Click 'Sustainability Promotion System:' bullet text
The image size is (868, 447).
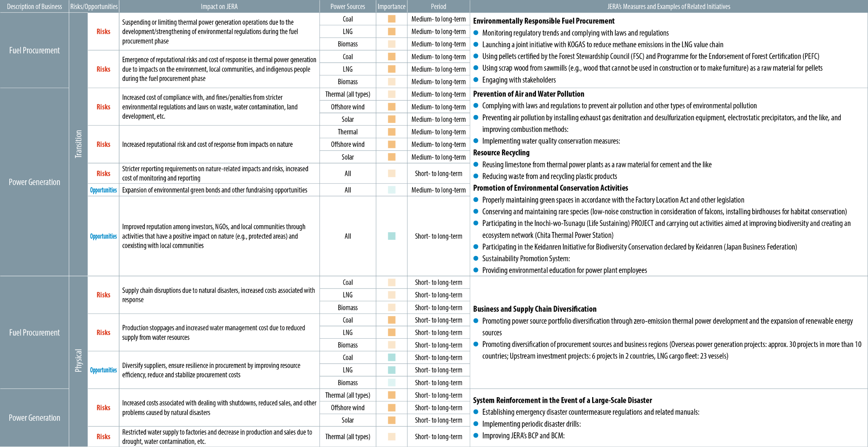tap(526, 259)
